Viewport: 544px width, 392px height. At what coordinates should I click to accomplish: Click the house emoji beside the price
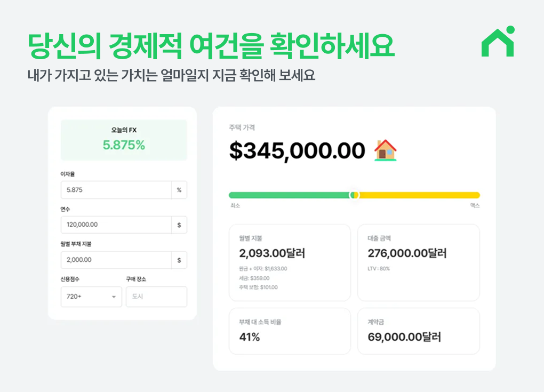coord(385,150)
